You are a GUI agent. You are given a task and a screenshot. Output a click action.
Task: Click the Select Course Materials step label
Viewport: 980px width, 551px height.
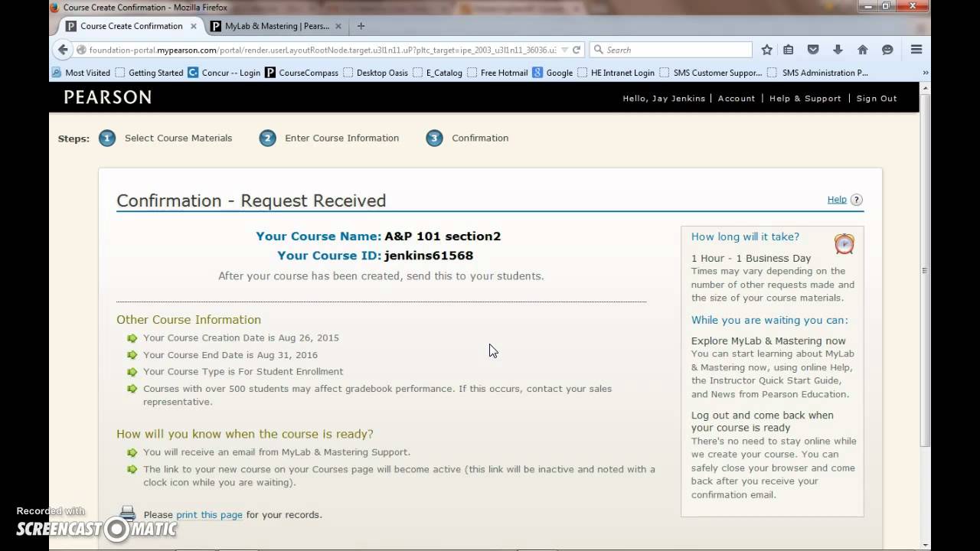[x=178, y=138]
